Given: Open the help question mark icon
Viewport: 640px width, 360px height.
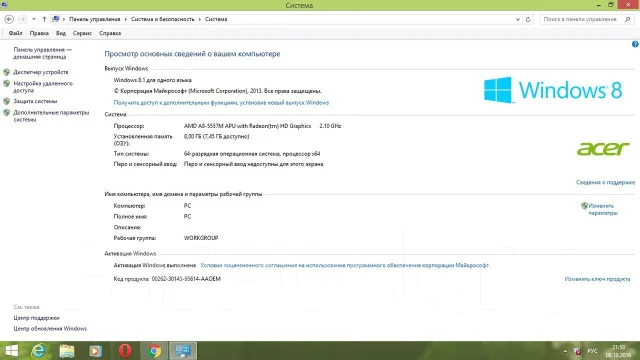Looking at the screenshot, I should click(x=635, y=44).
